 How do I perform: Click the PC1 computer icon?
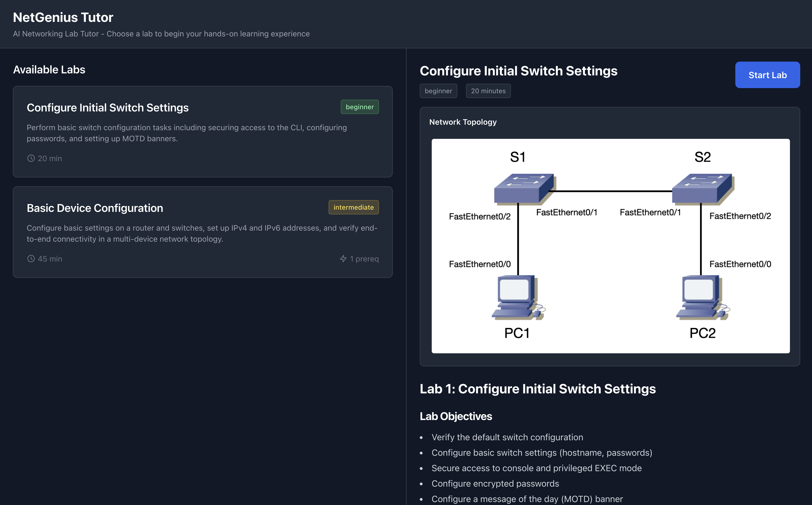(517, 297)
